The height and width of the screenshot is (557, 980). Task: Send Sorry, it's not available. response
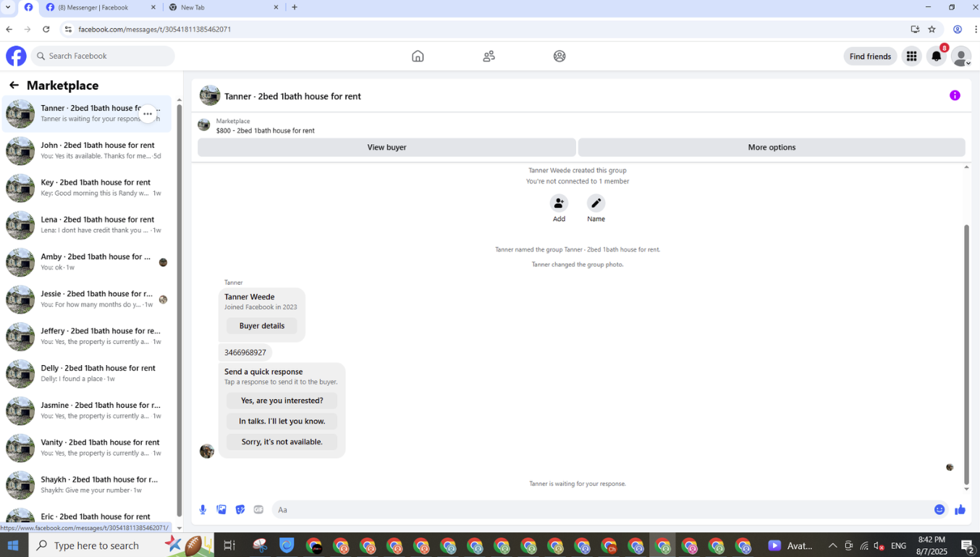pos(282,442)
